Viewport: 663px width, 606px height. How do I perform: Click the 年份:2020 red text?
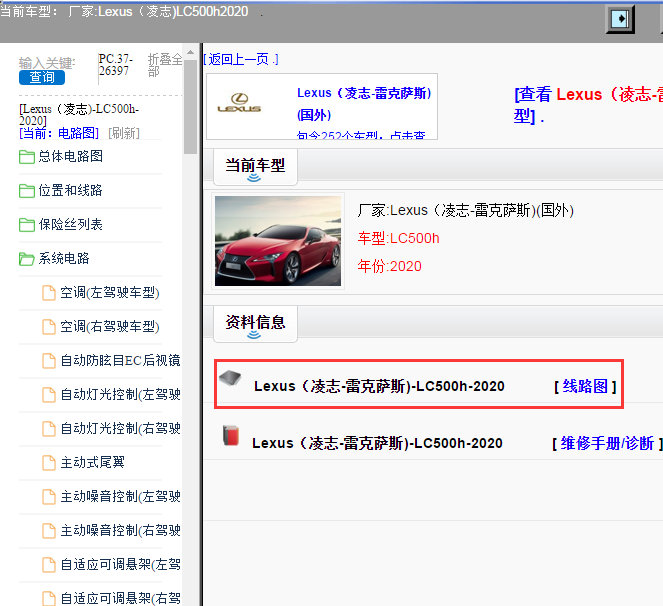coord(389,266)
